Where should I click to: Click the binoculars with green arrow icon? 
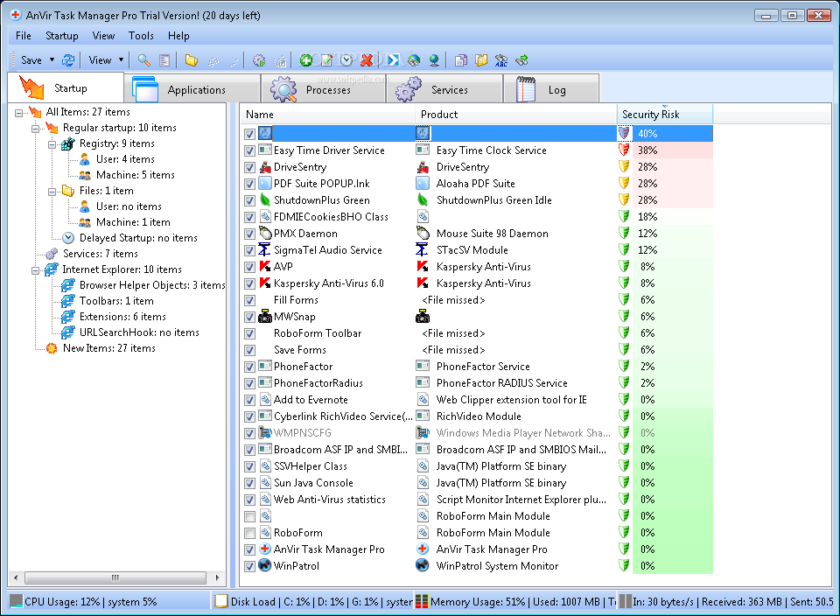[521, 60]
